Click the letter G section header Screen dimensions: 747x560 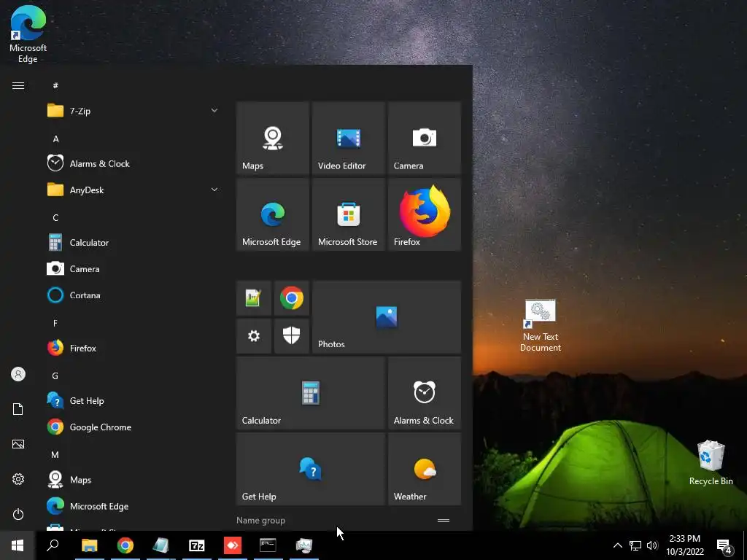pyautogui.click(x=55, y=376)
